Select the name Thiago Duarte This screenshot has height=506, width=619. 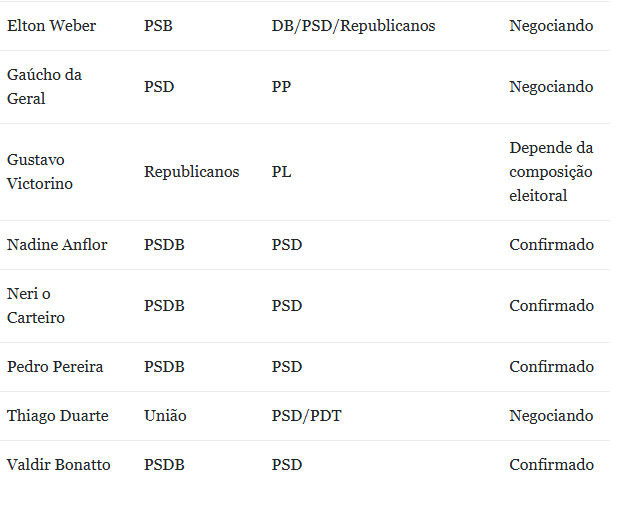(58, 416)
